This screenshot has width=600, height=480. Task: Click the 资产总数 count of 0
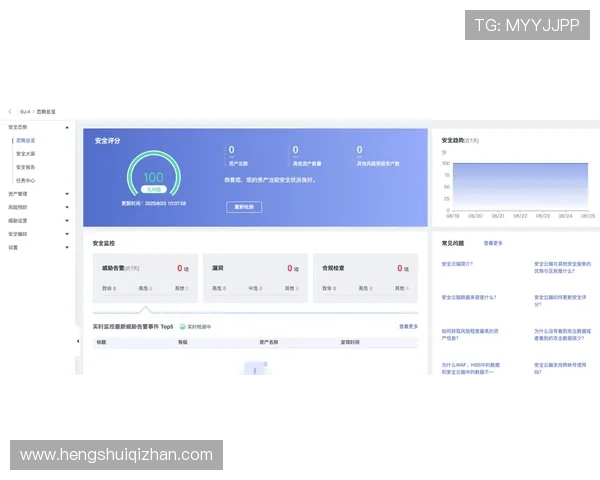[x=232, y=150]
